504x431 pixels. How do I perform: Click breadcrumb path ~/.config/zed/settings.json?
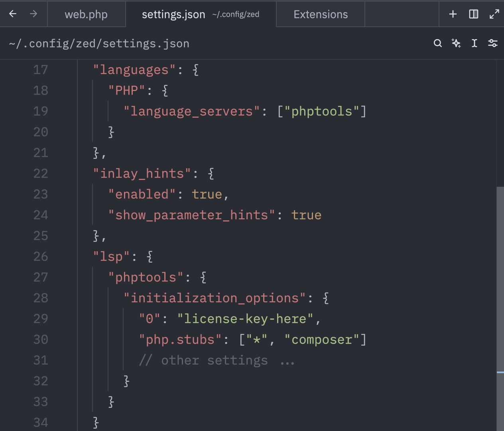pos(99,43)
